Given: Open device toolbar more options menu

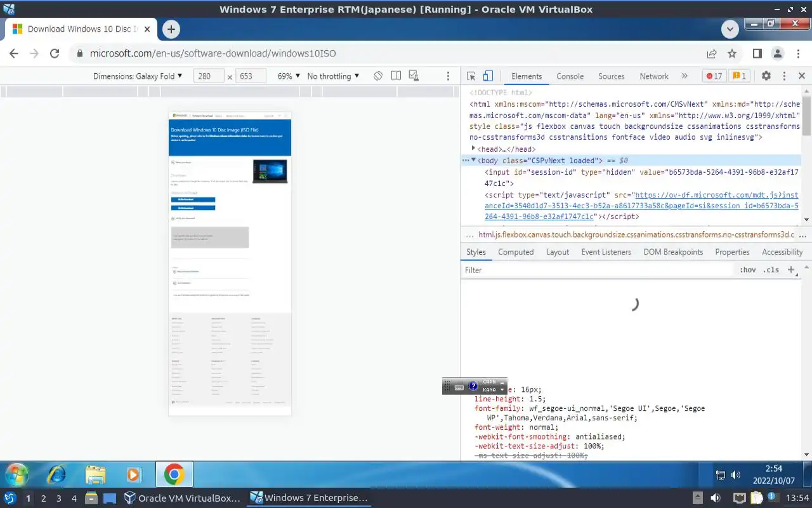Looking at the screenshot, I should (x=448, y=76).
